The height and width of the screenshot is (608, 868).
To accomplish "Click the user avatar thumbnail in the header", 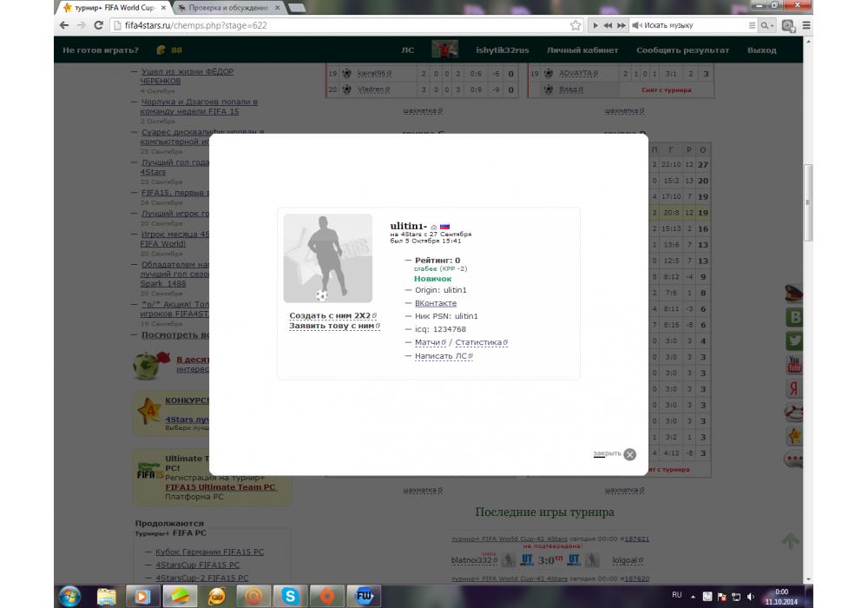I will pyautogui.click(x=444, y=50).
